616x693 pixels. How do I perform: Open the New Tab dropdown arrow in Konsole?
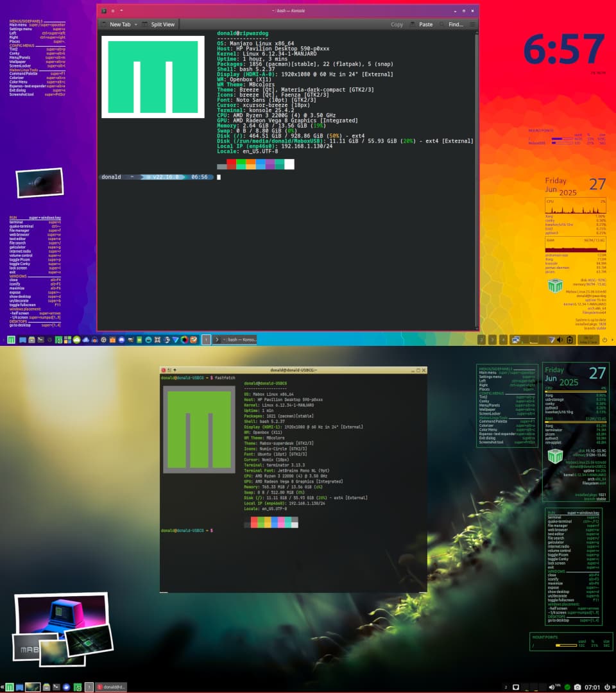tap(135, 24)
